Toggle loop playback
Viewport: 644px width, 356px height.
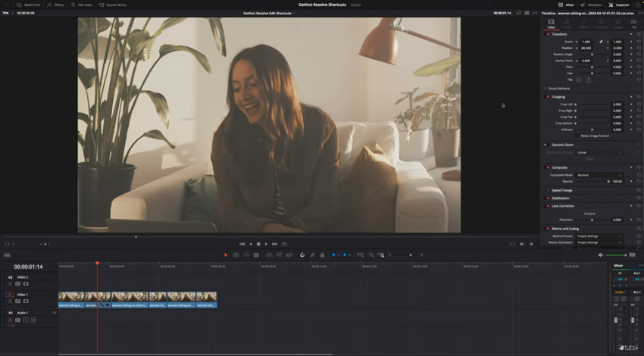[x=284, y=244]
